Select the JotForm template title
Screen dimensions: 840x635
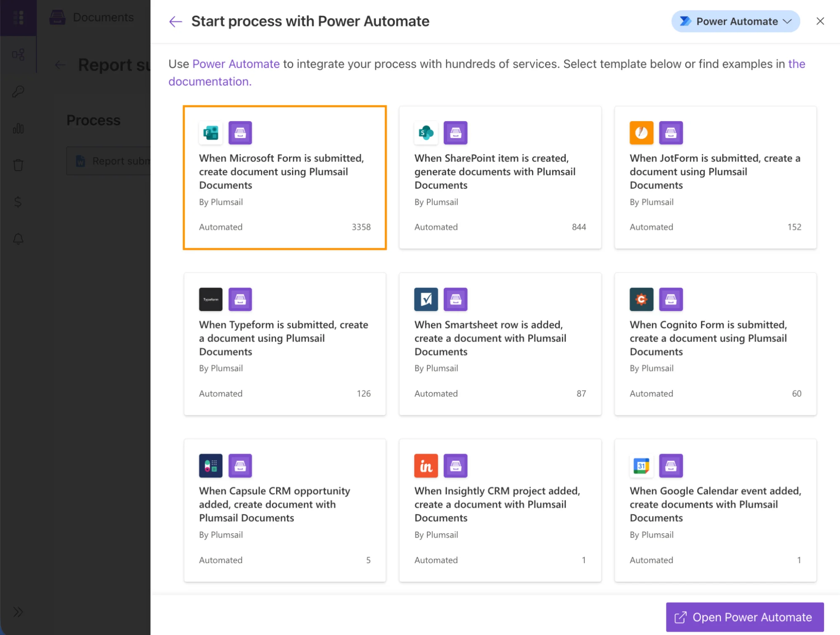tap(715, 172)
